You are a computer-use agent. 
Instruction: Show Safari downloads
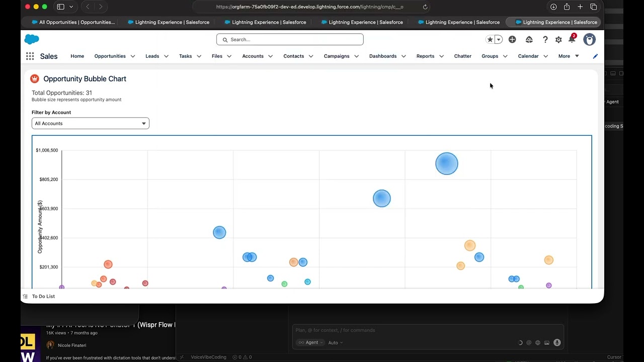(553, 7)
